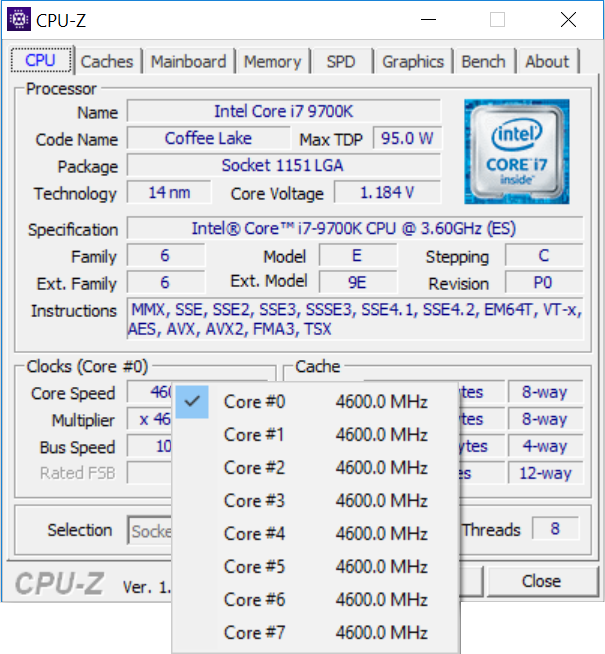Click the Close button
The image size is (605, 654).
(x=542, y=581)
